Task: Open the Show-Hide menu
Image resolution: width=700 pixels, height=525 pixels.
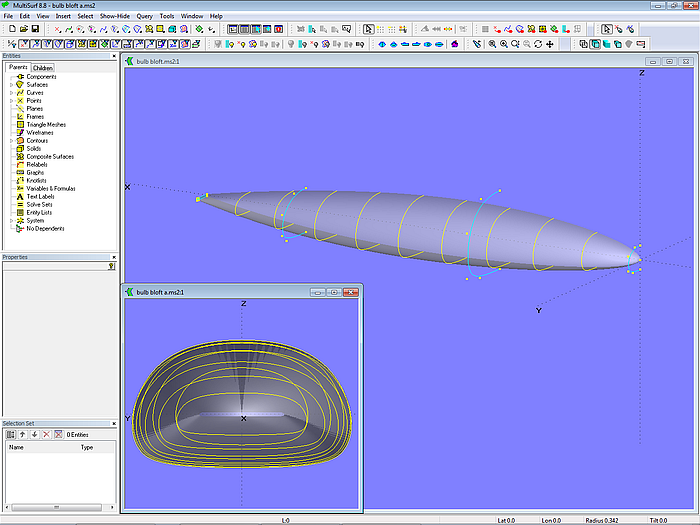Action: [113, 17]
